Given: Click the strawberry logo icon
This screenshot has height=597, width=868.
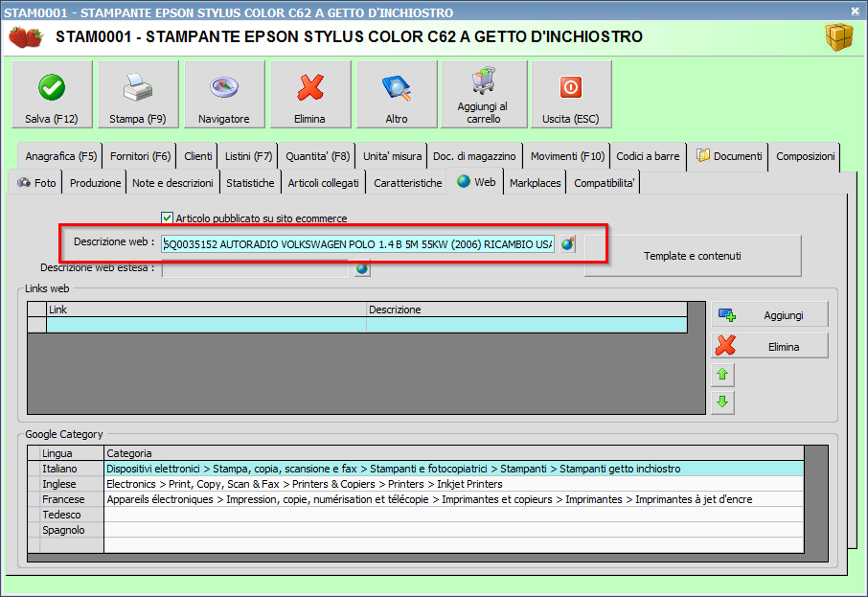Looking at the screenshot, I should [26, 37].
